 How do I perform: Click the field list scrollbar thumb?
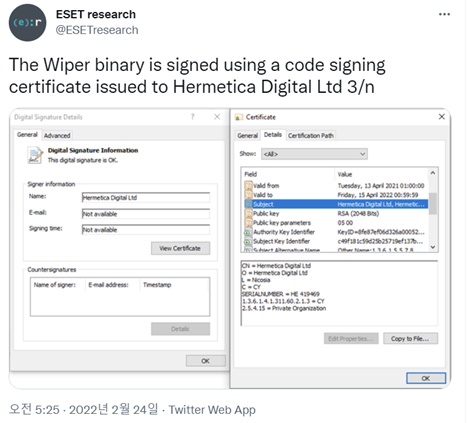(433, 203)
